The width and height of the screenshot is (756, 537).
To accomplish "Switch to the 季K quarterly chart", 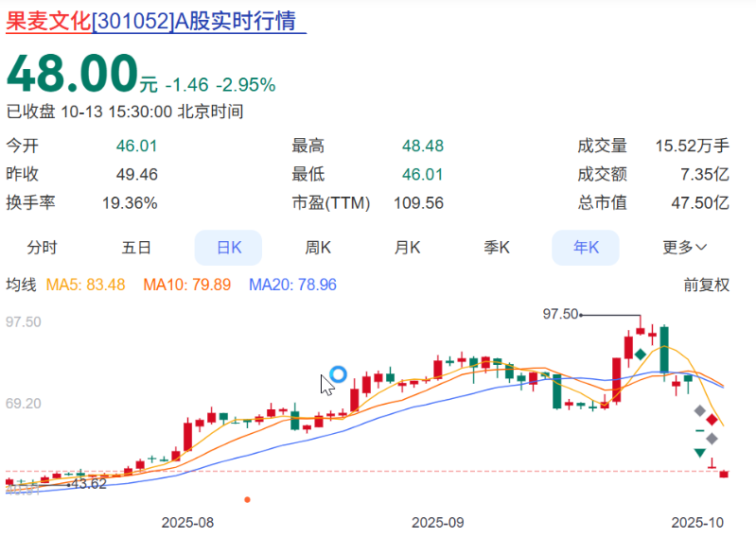I will tap(497, 248).
